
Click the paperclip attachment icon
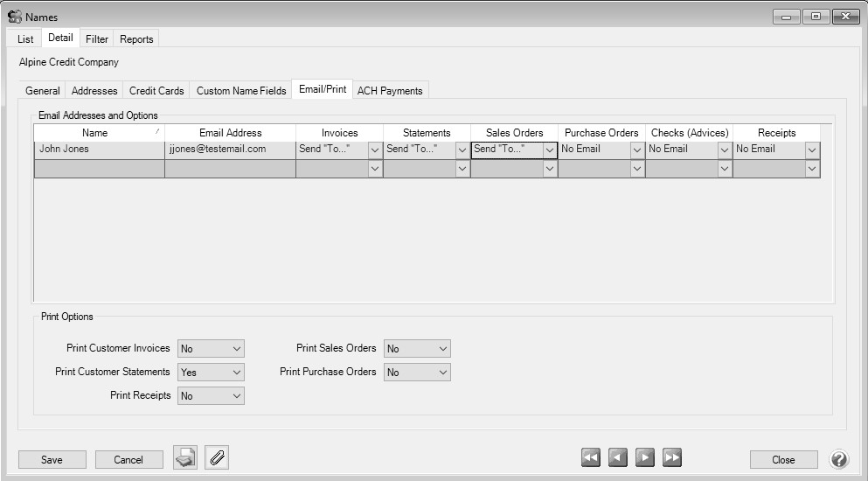pyautogui.click(x=217, y=458)
